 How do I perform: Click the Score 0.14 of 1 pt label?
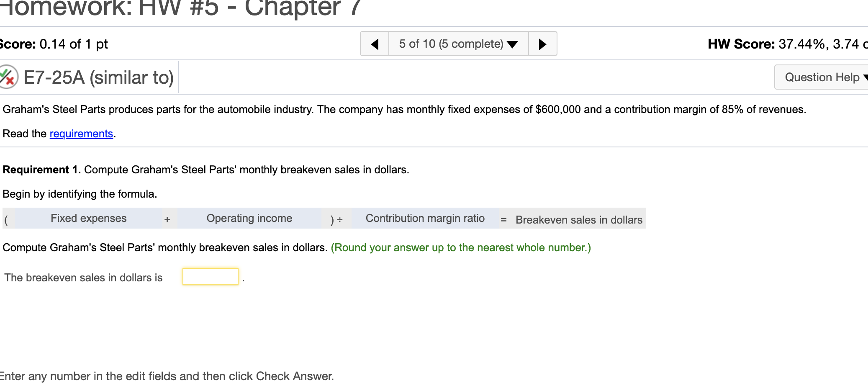tap(54, 44)
